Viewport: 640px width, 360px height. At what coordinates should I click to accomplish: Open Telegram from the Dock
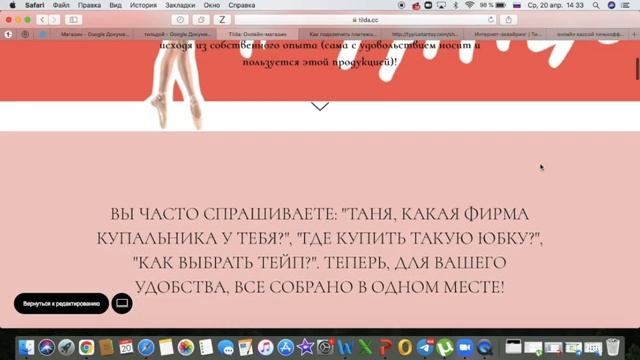pyautogui.click(x=425, y=348)
